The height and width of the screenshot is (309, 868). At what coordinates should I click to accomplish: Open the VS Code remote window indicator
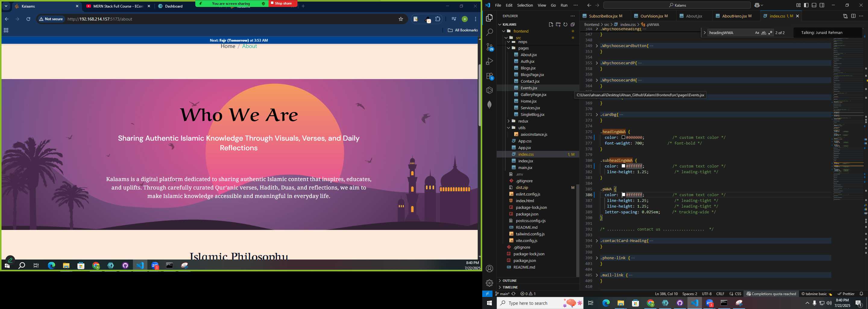[487, 294]
